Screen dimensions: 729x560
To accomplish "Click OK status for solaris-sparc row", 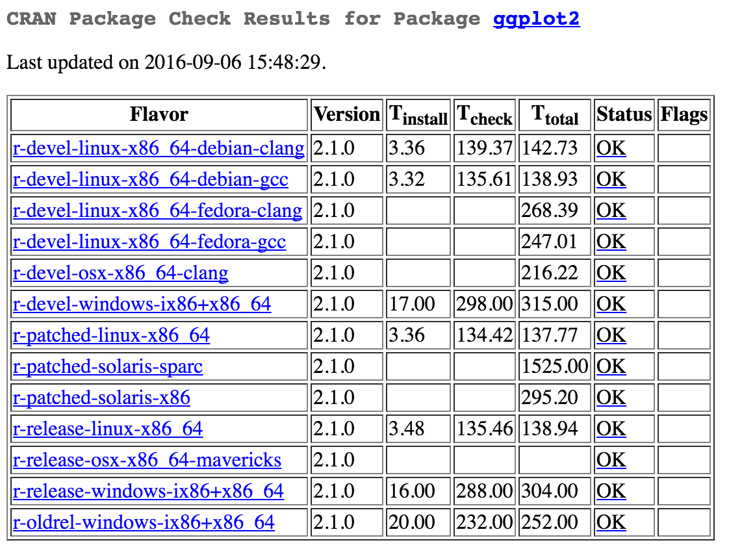I will [611, 366].
